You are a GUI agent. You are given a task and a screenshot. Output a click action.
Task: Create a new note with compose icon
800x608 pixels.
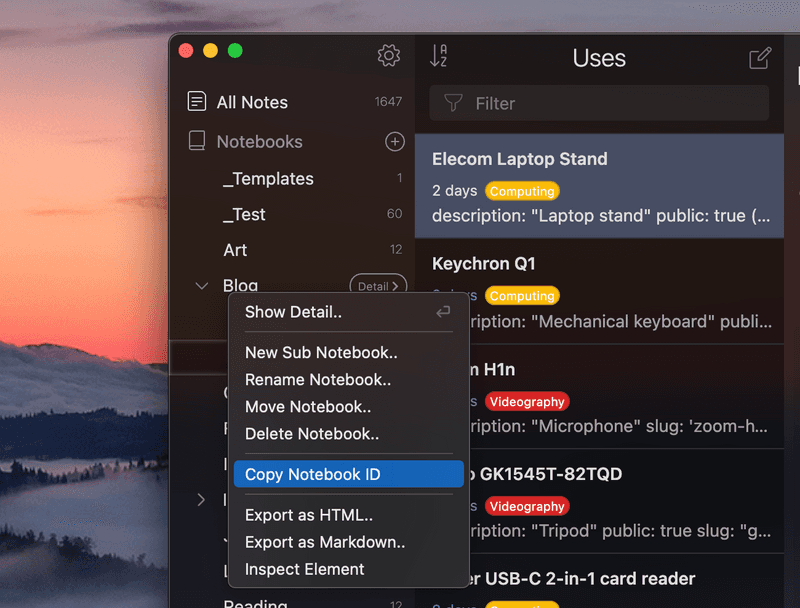coord(760,58)
